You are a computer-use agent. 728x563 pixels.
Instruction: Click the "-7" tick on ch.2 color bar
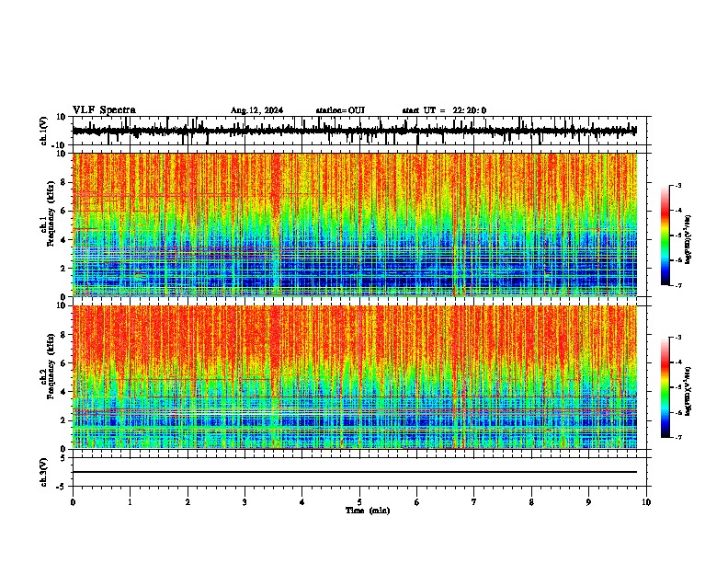pos(677,437)
